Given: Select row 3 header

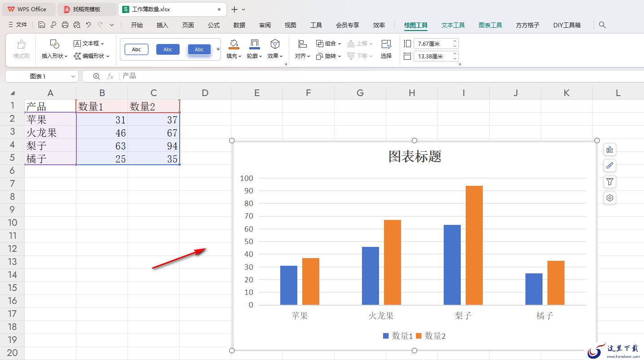Looking at the screenshot, I should tap(12, 132).
